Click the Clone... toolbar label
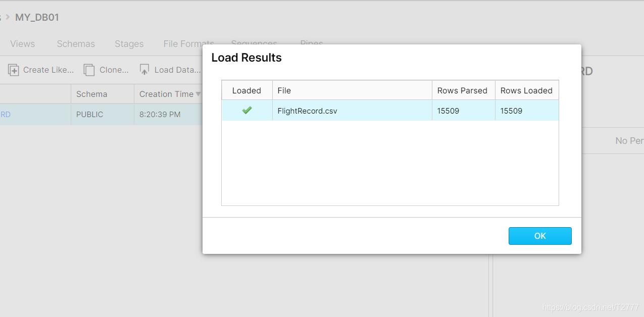The image size is (644, 317). 114,70
